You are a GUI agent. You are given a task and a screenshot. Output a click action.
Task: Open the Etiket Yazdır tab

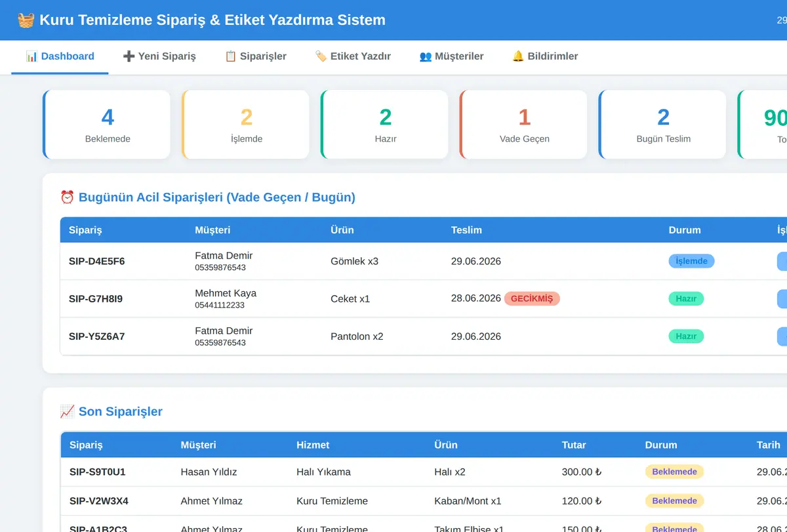[353, 56]
